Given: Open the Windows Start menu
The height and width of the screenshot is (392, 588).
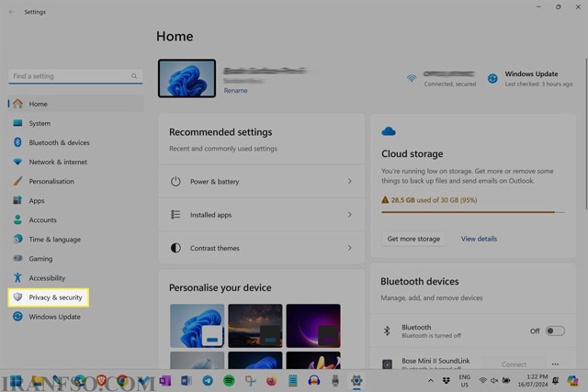Looking at the screenshot, I should point(16,381).
